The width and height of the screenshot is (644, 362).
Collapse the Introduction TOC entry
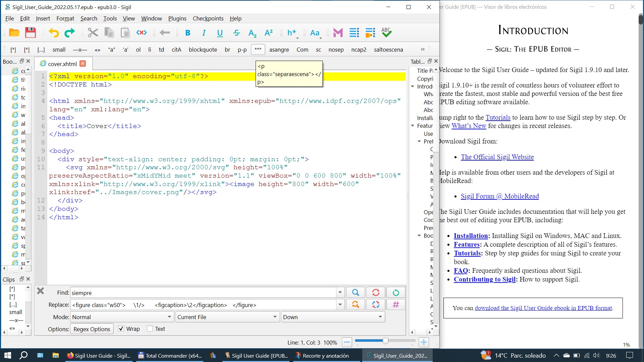413,86
